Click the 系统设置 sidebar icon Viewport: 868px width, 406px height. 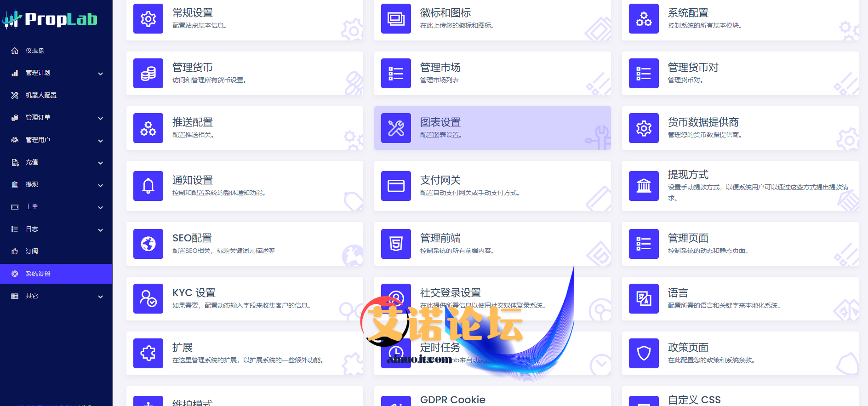click(x=15, y=274)
